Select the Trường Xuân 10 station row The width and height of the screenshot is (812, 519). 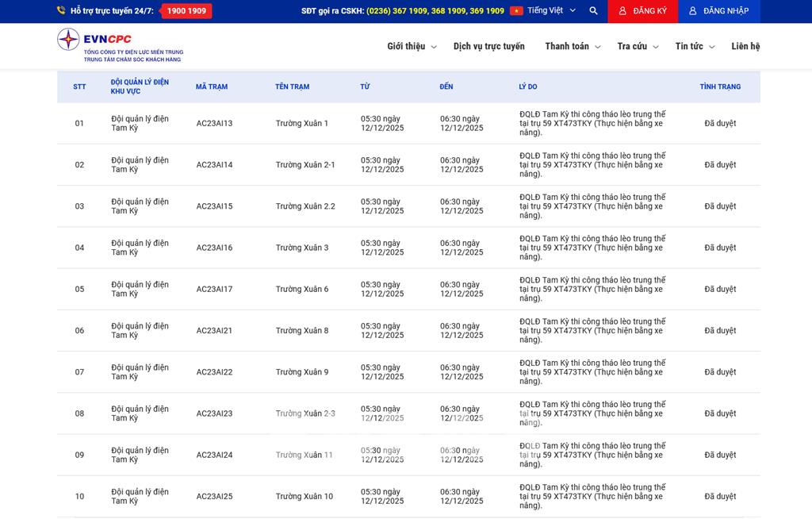click(x=304, y=497)
